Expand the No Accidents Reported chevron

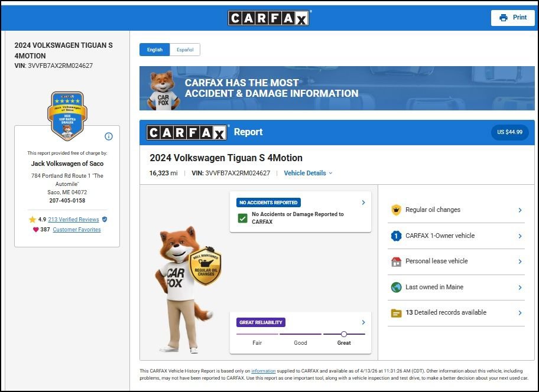point(363,202)
